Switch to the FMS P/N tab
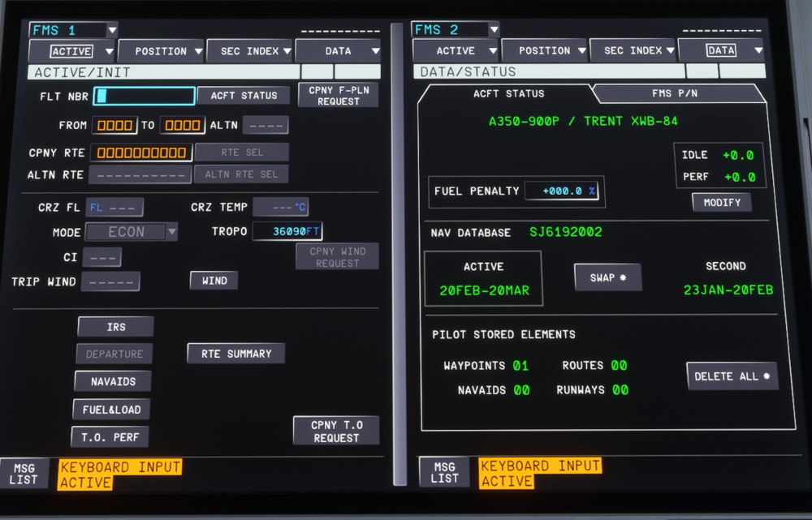Image resolution: width=812 pixels, height=520 pixels. 674,94
